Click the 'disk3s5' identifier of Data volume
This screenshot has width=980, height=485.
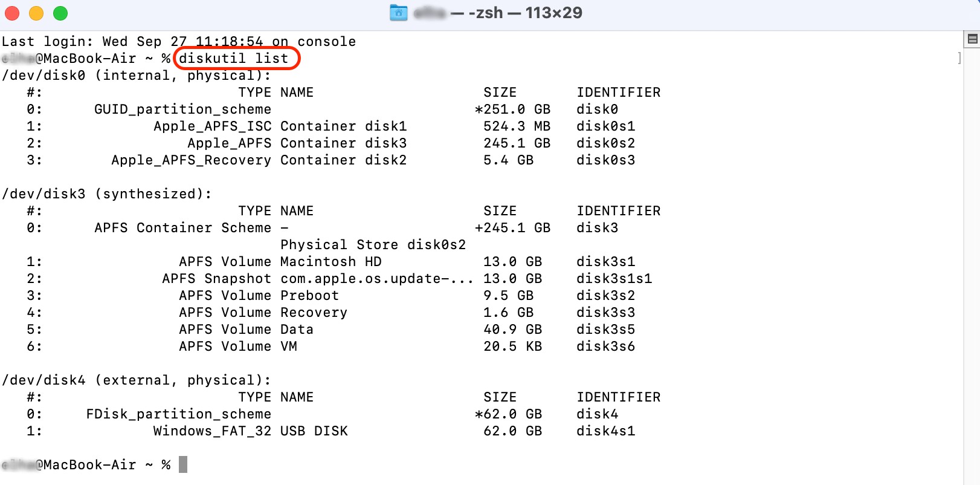pos(605,330)
